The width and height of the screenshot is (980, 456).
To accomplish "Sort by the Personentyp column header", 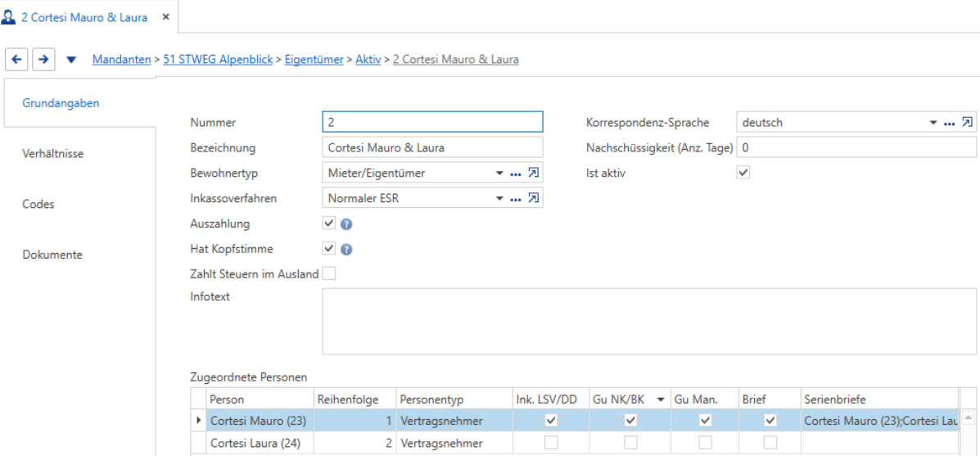I will [x=453, y=399].
